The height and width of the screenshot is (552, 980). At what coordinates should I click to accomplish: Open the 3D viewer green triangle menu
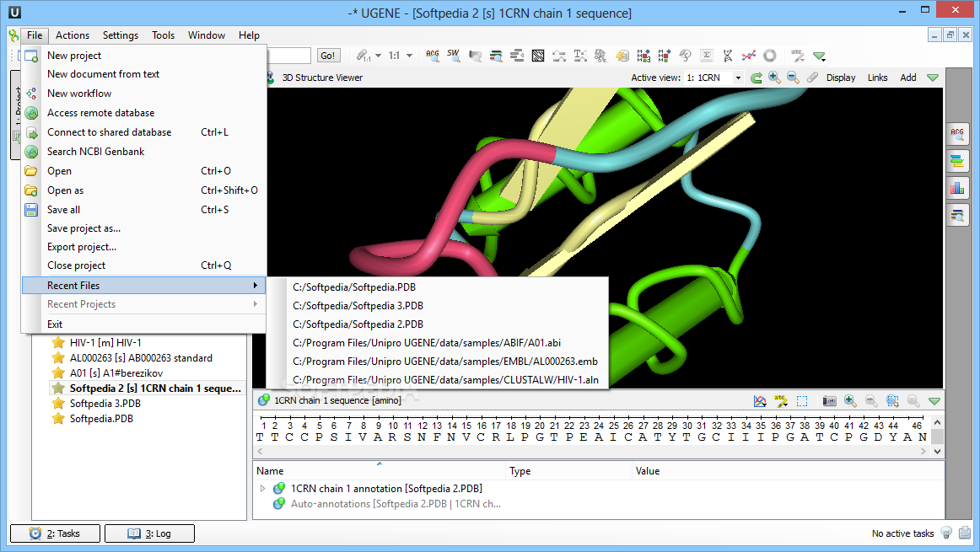[x=933, y=78]
